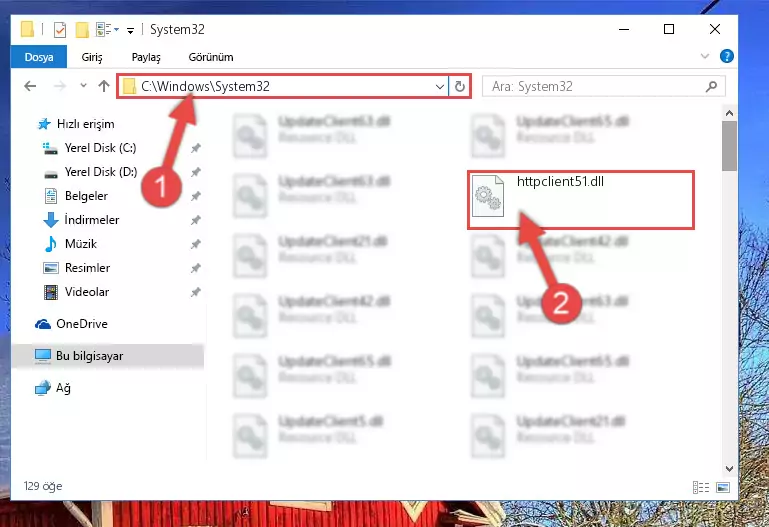
Task: Click the scrollbar up arrow
Action: pyautogui.click(x=729, y=113)
